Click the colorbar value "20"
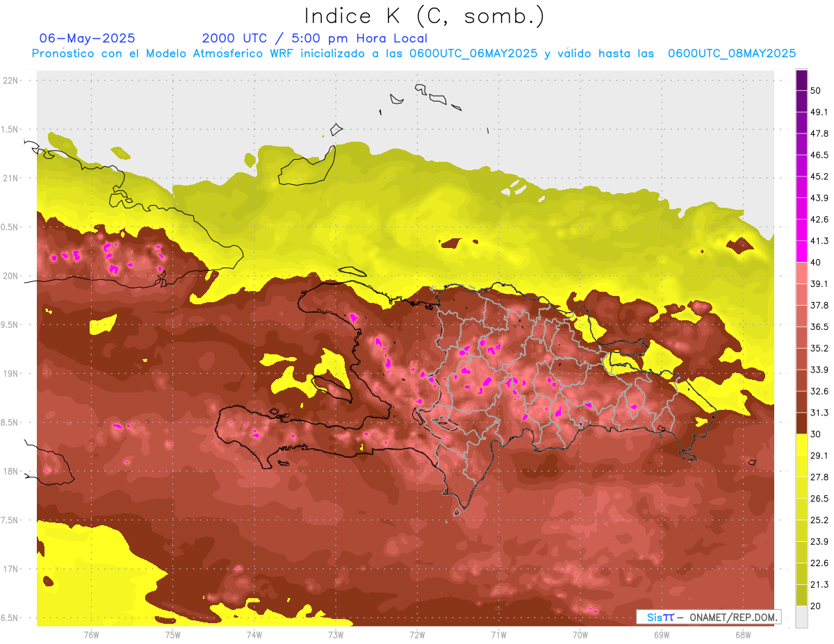834x644 pixels. [816, 605]
